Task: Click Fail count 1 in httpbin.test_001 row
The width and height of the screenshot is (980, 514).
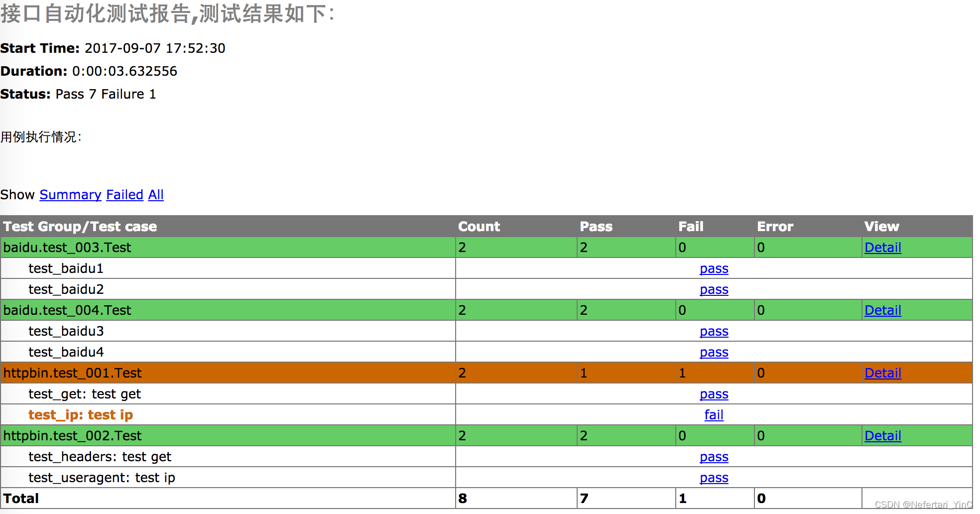Action: pyautogui.click(x=682, y=373)
